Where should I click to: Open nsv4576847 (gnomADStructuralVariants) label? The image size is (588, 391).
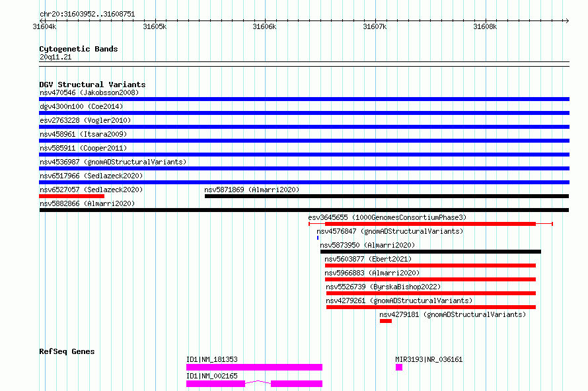pos(390,231)
